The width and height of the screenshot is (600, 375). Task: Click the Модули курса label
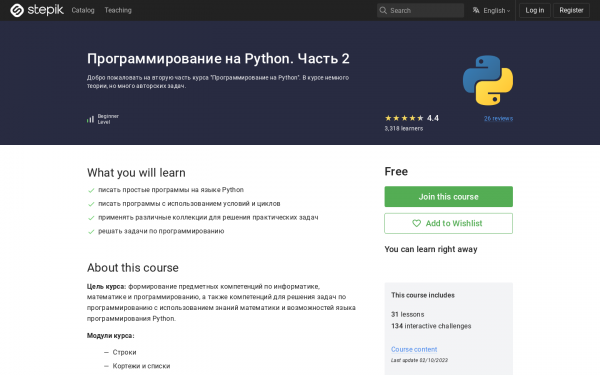click(111, 336)
